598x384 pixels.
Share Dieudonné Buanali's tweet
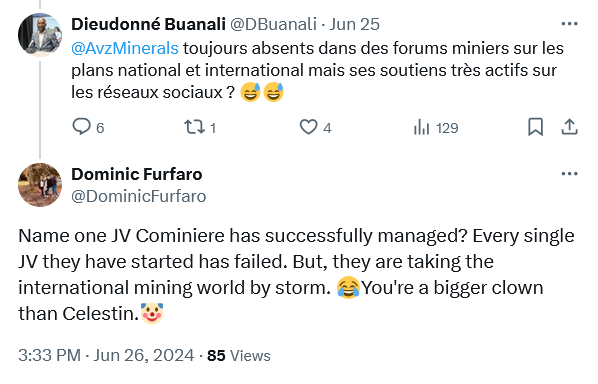pyautogui.click(x=569, y=127)
